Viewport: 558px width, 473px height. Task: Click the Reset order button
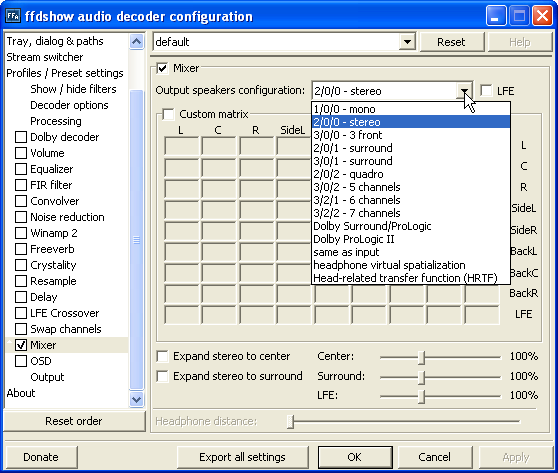click(x=74, y=421)
